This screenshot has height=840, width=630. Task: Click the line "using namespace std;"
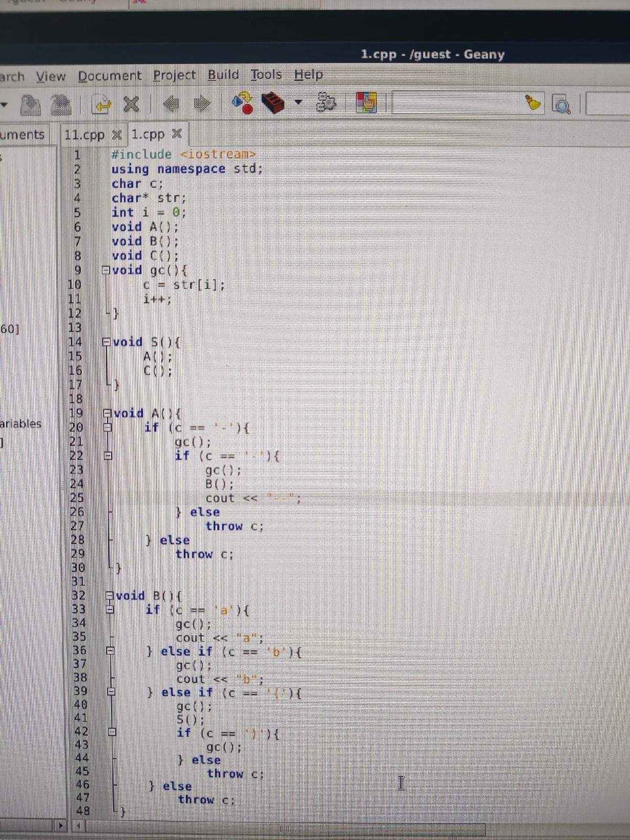[187, 169]
